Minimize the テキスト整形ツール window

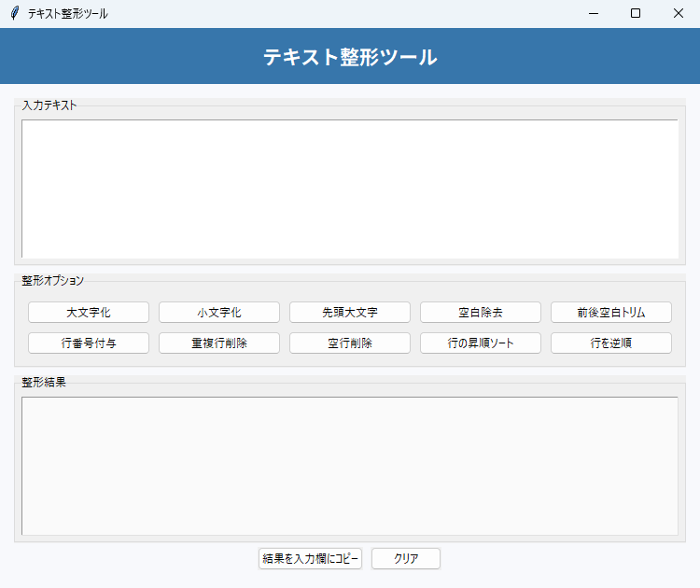click(594, 13)
